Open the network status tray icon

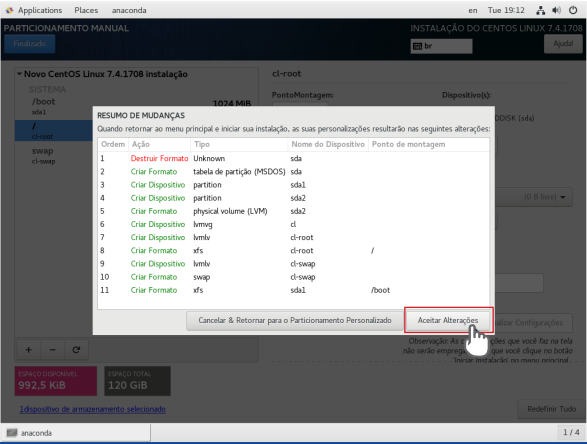tap(540, 10)
